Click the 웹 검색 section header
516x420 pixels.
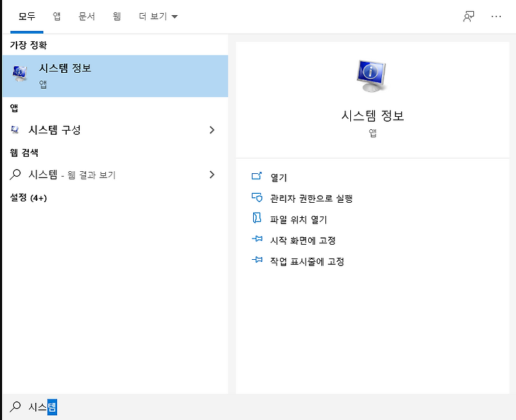(x=24, y=153)
